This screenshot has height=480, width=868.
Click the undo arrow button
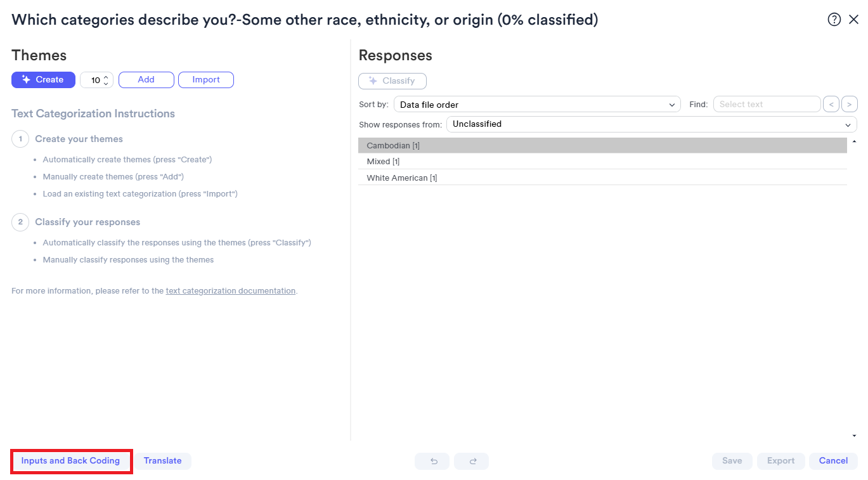(x=434, y=461)
